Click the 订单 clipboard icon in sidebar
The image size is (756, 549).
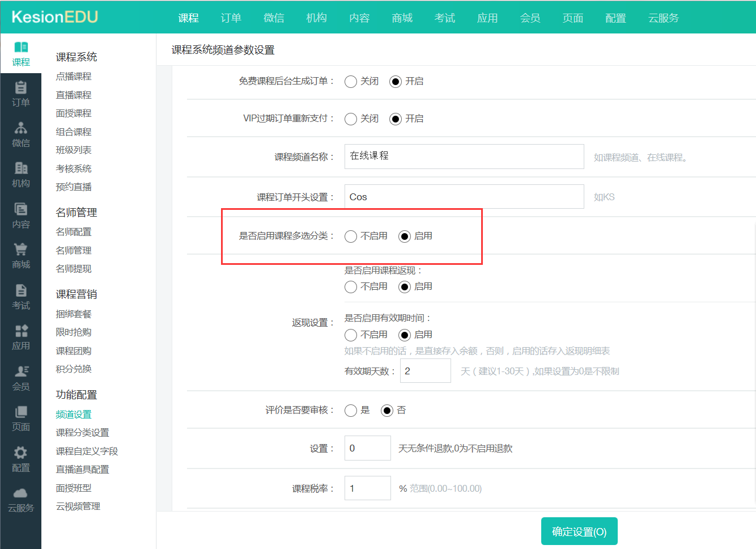pos(20,88)
